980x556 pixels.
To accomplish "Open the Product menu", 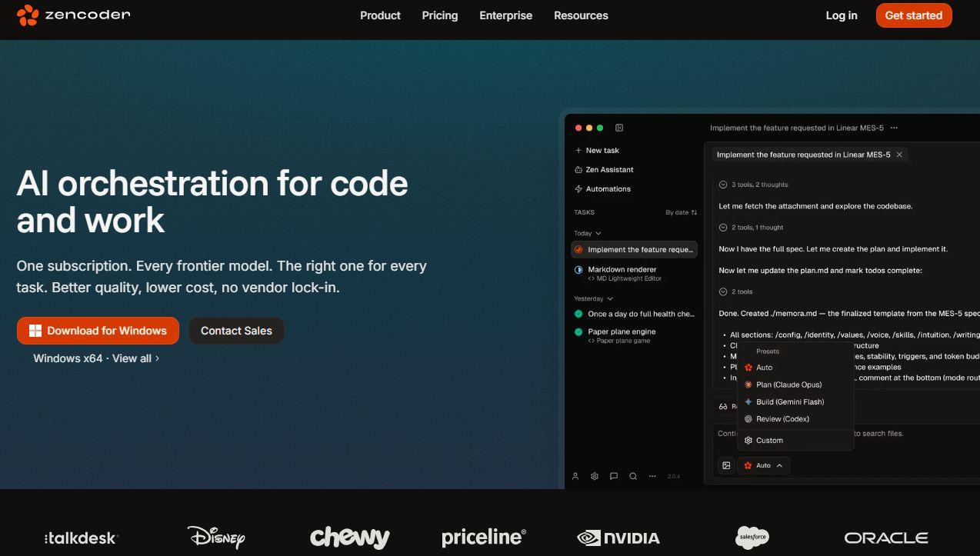I will [380, 15].
